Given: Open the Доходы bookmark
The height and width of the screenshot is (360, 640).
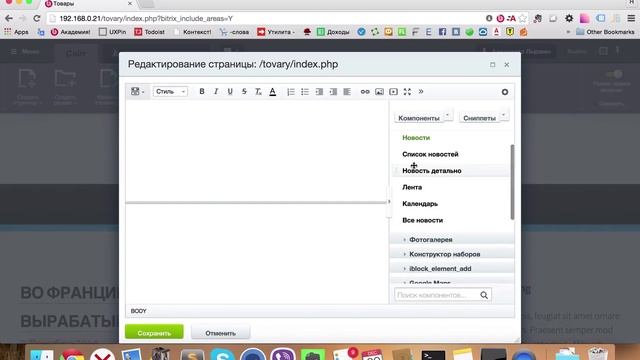Looking at the screenshot, I should point(333,32).
